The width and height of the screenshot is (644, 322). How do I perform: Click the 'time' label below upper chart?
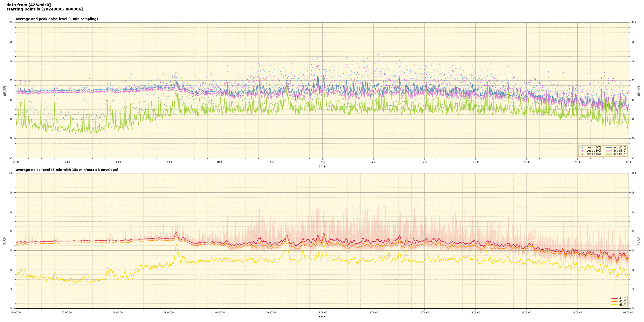click(322, 166)
